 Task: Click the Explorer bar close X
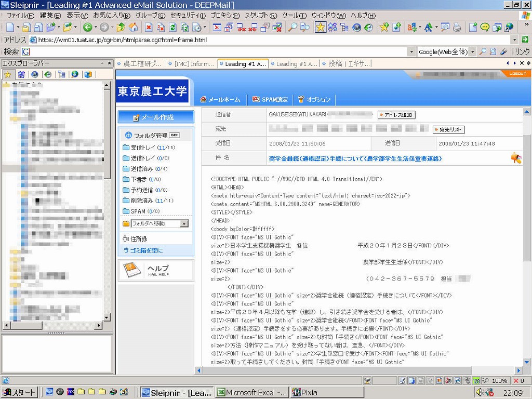coord(109,63)
